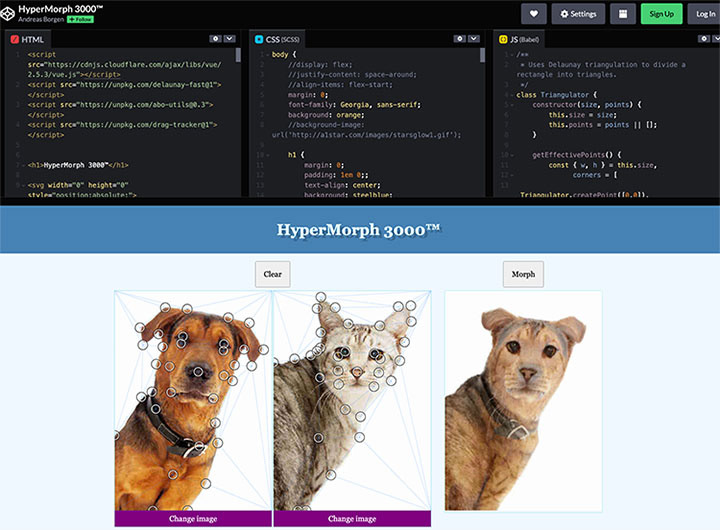Collapse fold arrow at JS getEffectivePoints line
Image resolution: width=720 pixels, height=530 pixels.
coord(512,155)
